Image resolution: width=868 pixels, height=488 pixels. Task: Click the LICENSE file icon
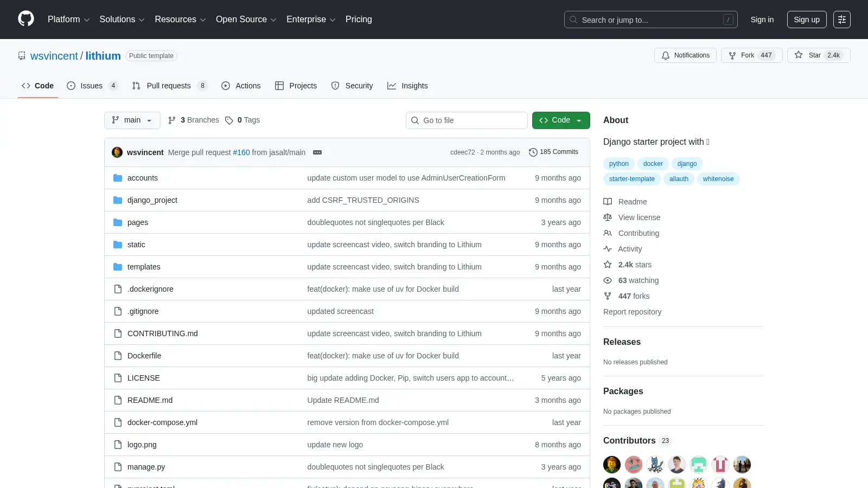click(x=118, y=378)
